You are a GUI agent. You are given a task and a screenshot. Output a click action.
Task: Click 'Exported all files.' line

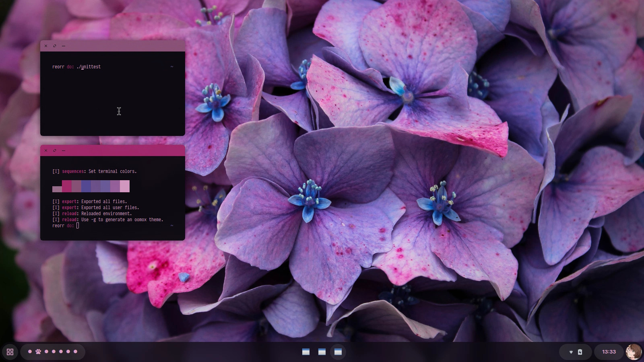(104, 202)
